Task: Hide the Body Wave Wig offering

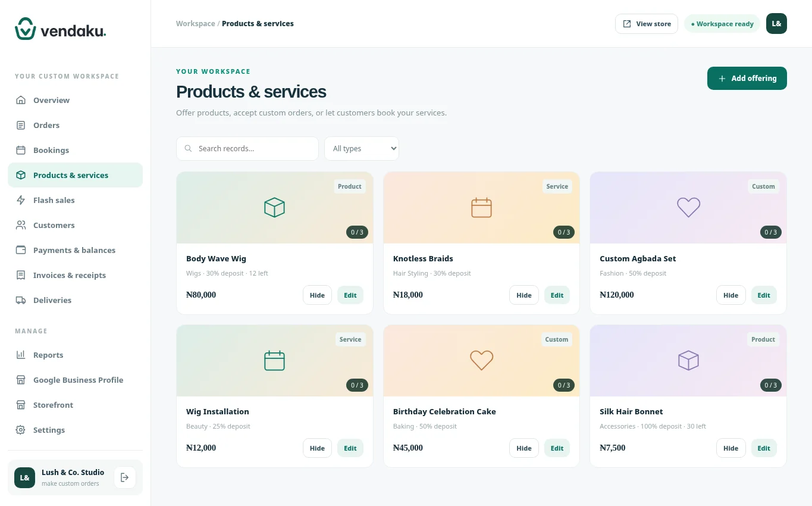Action: pyautogui.click(x=317, y=295)
